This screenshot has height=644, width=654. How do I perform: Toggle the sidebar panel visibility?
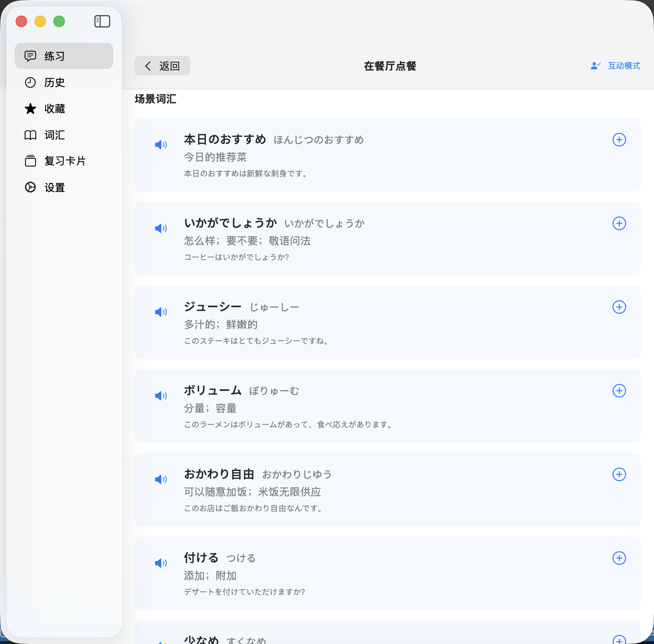click(102, 21)
